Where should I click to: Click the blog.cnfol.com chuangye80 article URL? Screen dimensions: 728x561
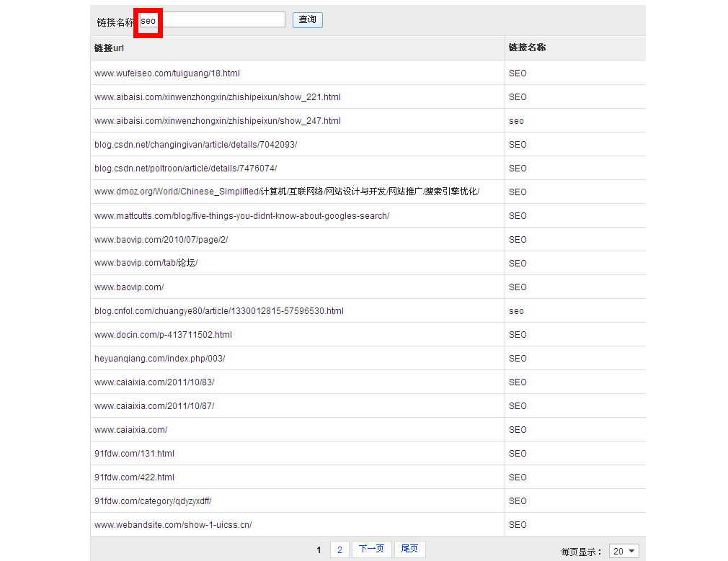[218, 311]
